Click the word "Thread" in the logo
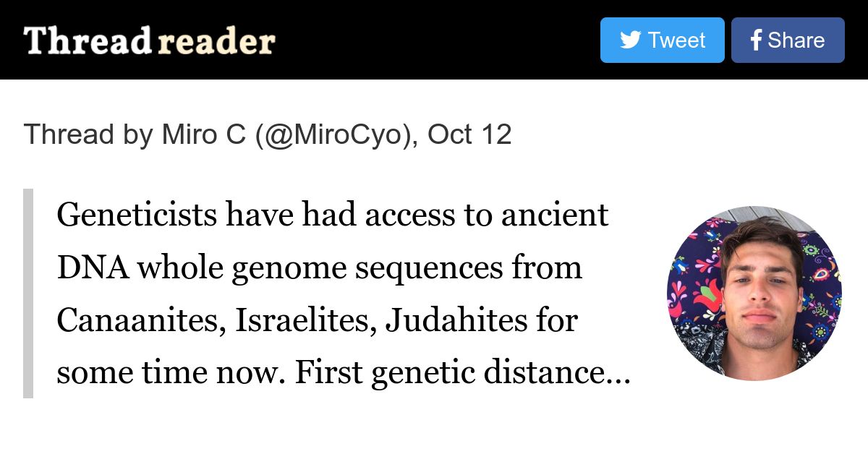Image resolution: width=868 pixels, height=454 pixels. 88,41
